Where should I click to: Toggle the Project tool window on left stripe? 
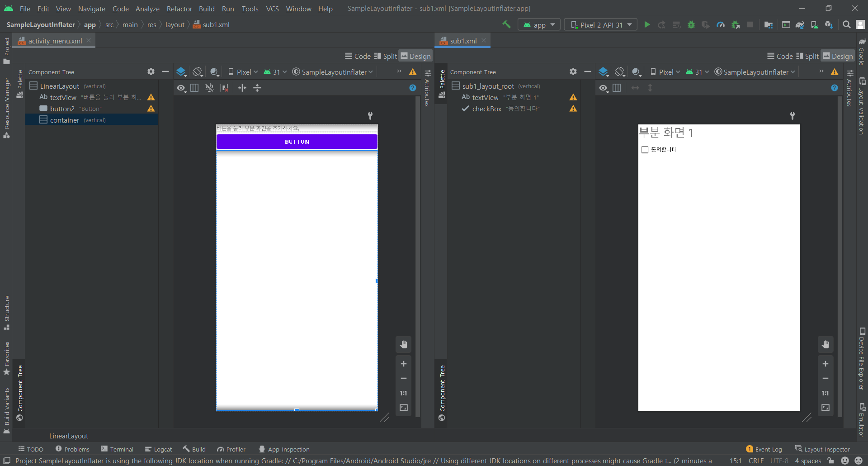coord(7,50)
